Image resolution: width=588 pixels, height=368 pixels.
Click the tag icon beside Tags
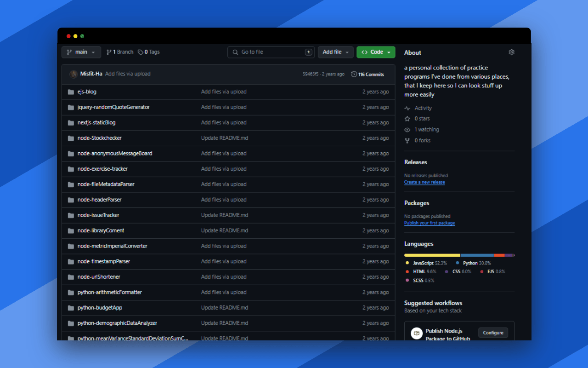click(141, 52)
